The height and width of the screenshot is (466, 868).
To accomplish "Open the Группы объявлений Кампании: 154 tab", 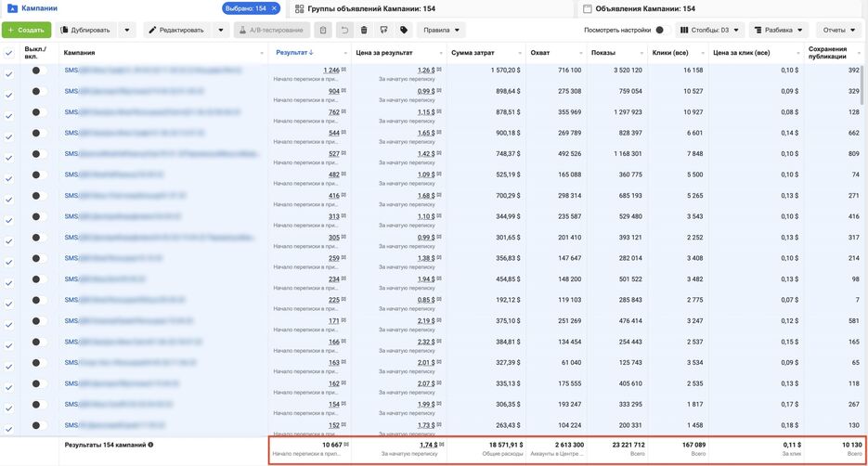I will pyautogui.click(x=371, y=9).
